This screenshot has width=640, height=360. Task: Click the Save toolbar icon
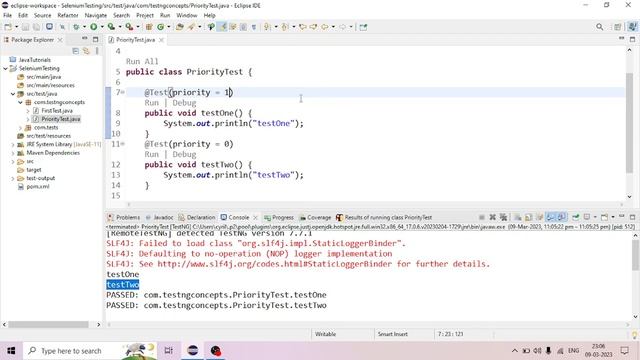[25, 27]
